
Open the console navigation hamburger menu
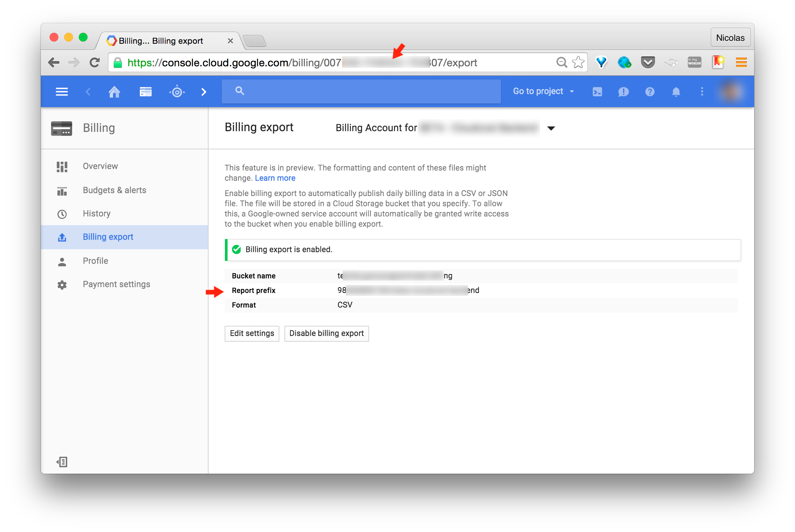[x=62, y=91]
